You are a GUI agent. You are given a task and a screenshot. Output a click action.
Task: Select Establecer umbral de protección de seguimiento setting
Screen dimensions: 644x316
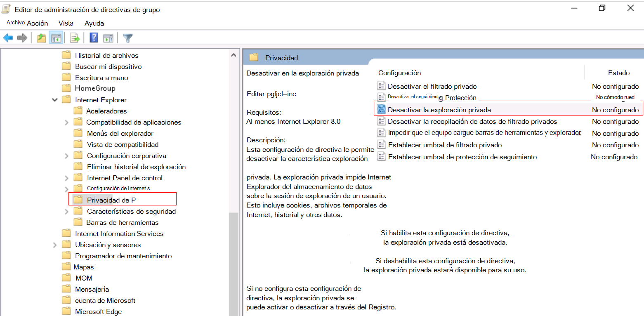(x=462, y=157)
